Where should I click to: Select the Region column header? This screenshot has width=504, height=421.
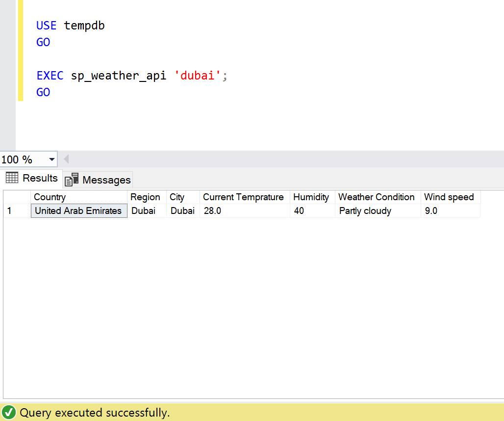(146, 197)
